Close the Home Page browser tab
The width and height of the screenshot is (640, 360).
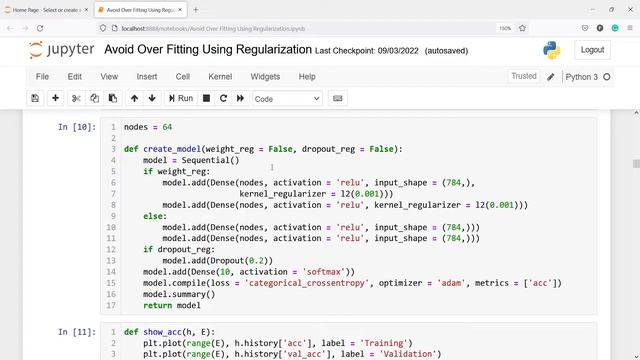(86, 10)
